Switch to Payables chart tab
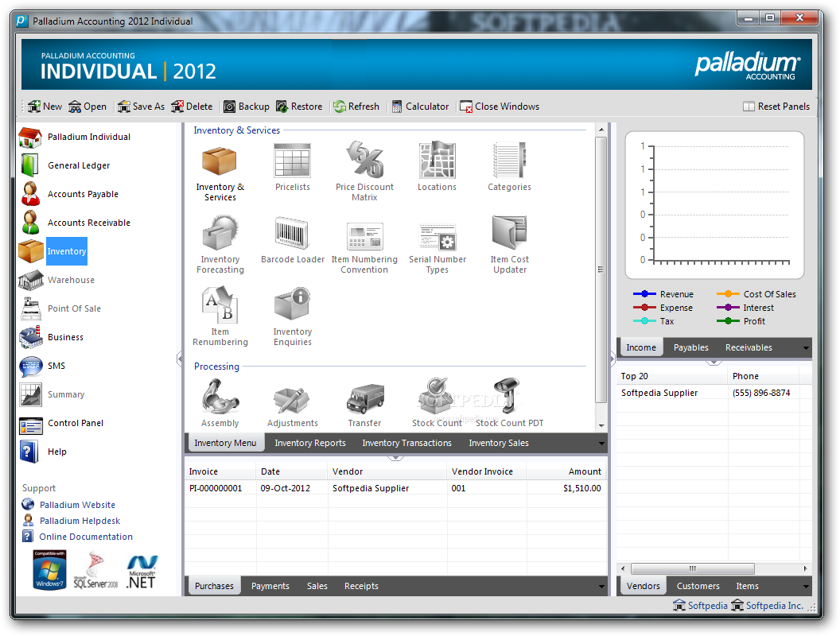840x636 pixels. [690, 347]
